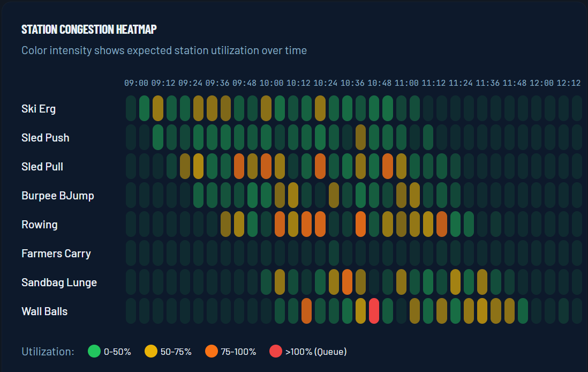Click the 10:12 time column header
Image resolution: width=588 pixels, height=372 pixels.
(298, 83)
